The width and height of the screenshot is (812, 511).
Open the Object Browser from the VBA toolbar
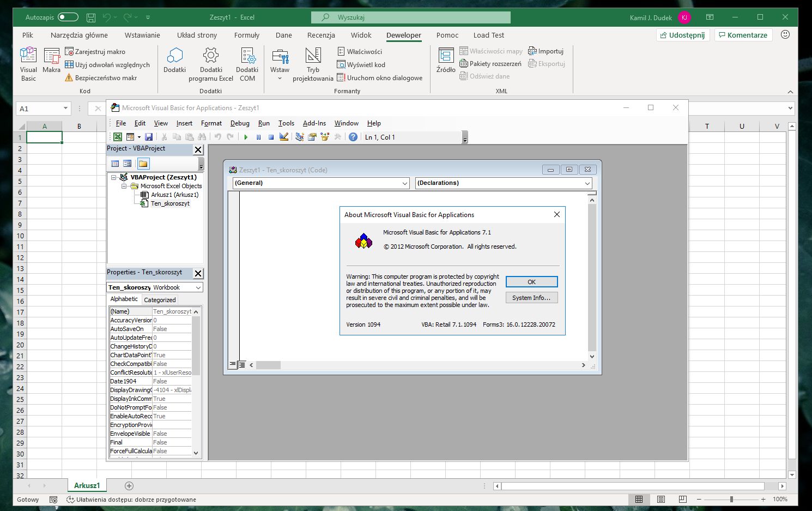tap(325, 137)
